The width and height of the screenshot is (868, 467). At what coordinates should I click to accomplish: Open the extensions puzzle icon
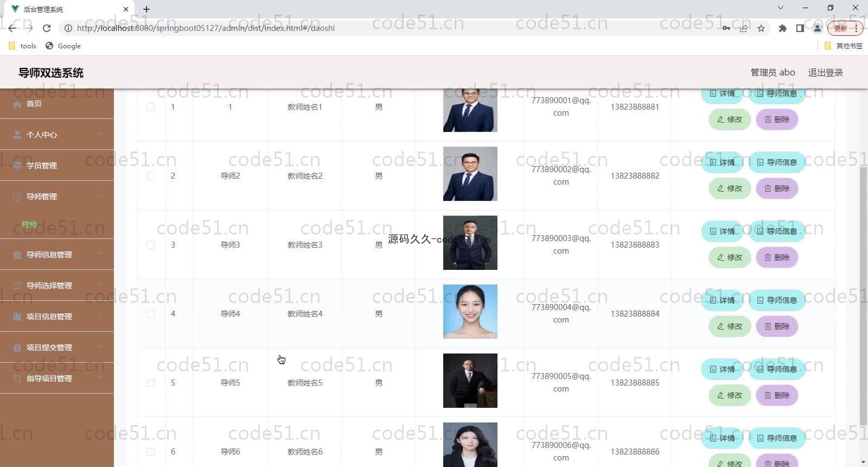782,28
